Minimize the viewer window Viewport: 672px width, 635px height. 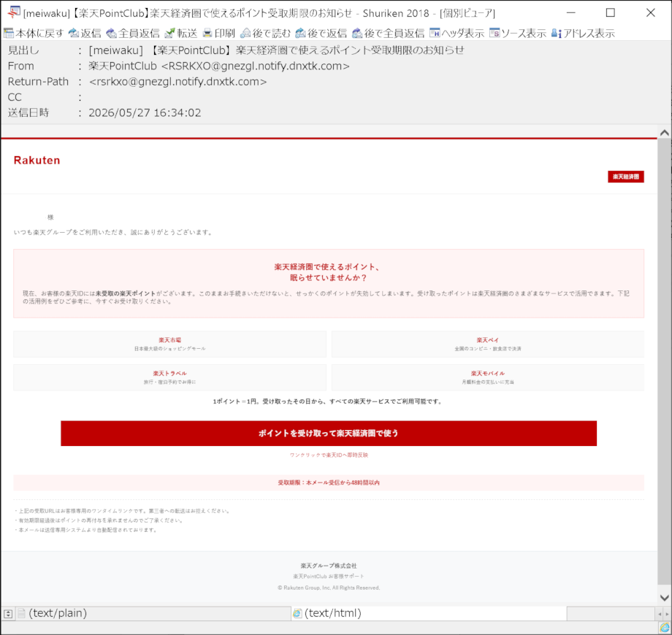pos(571,12)
